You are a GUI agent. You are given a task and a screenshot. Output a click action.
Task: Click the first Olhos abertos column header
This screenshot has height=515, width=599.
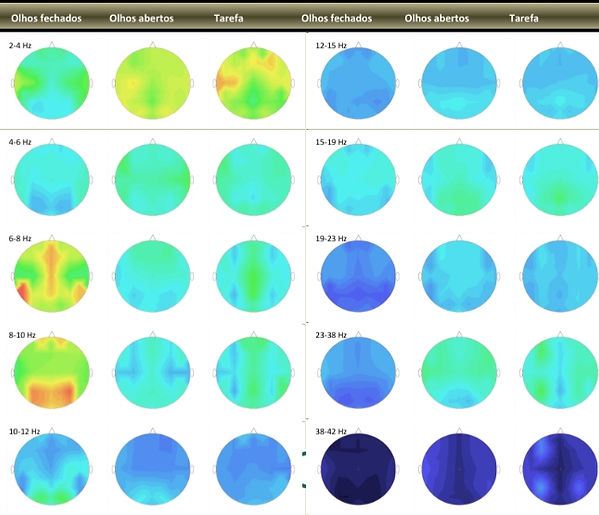(141, 18)
